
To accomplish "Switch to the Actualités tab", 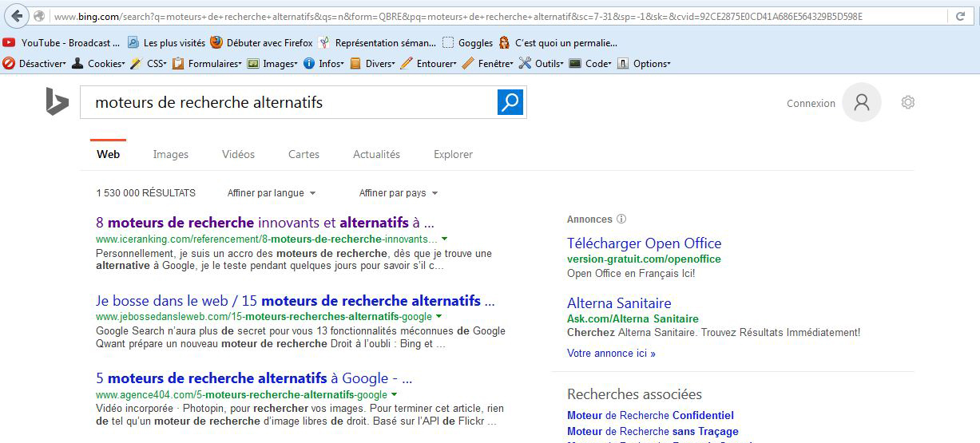I will pyautogui.click(x=376, y=154).
